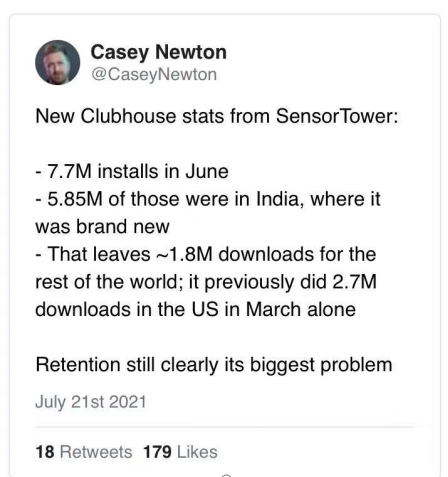The width and height of the screenshot is (448, 477).
Task: Click the Casey Newton display name
Action: tap(158, 53)
